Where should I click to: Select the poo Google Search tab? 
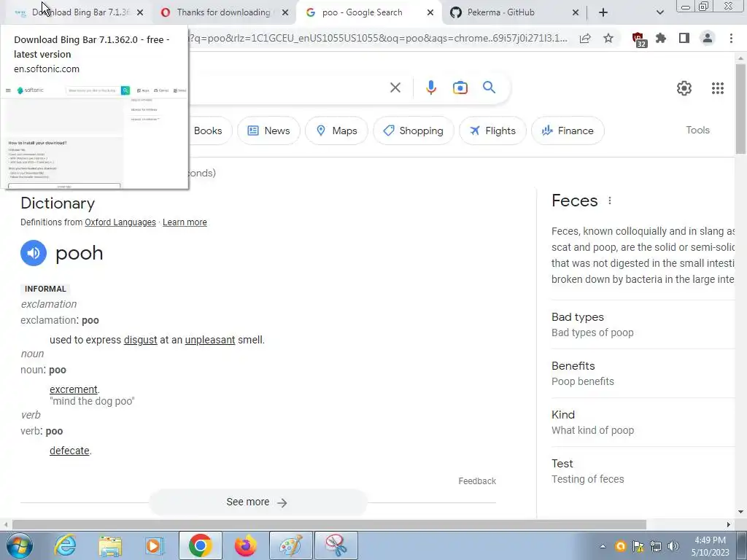coord(362,12)
